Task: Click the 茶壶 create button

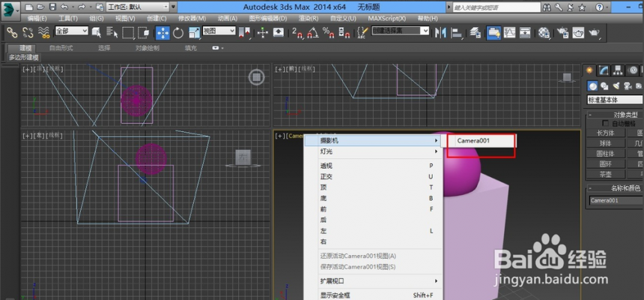Action: tap(606, 174)
